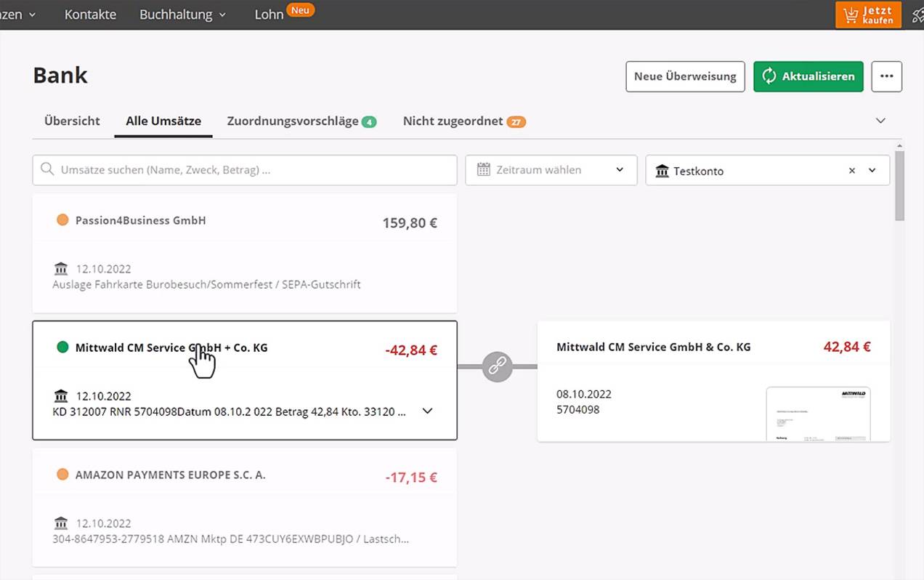
Task: Click the KD 312007 RNR purpose text
Action: coord(230,411)
